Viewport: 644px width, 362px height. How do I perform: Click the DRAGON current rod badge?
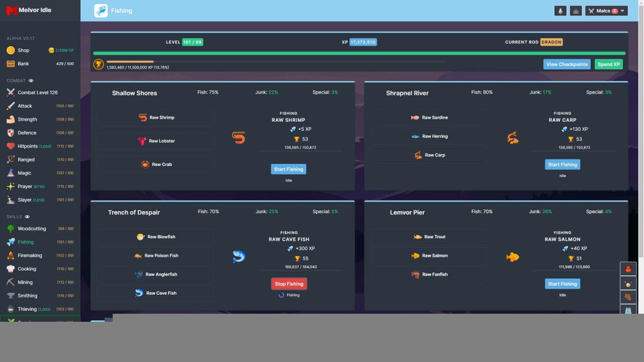coord(551,42)
